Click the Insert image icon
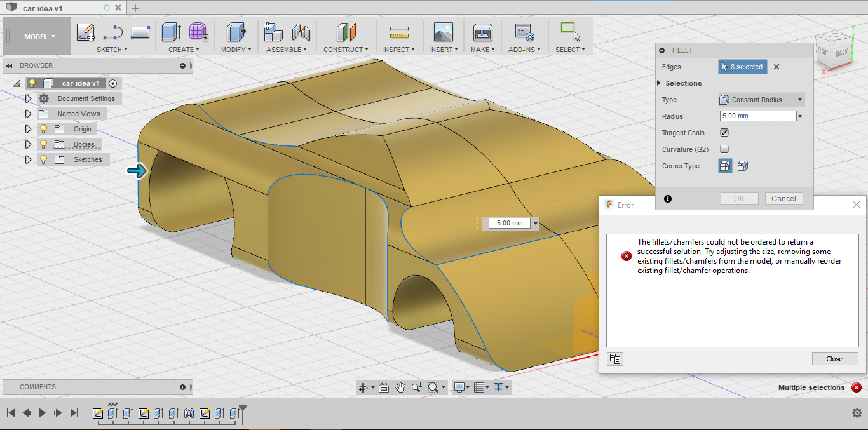 (443, 32)
